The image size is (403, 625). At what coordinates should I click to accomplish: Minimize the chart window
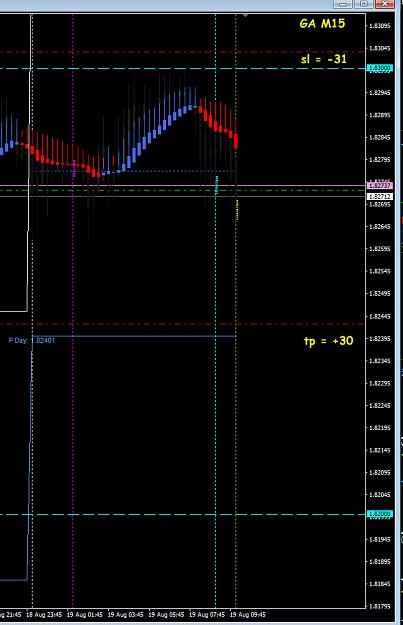coord(342,4)
